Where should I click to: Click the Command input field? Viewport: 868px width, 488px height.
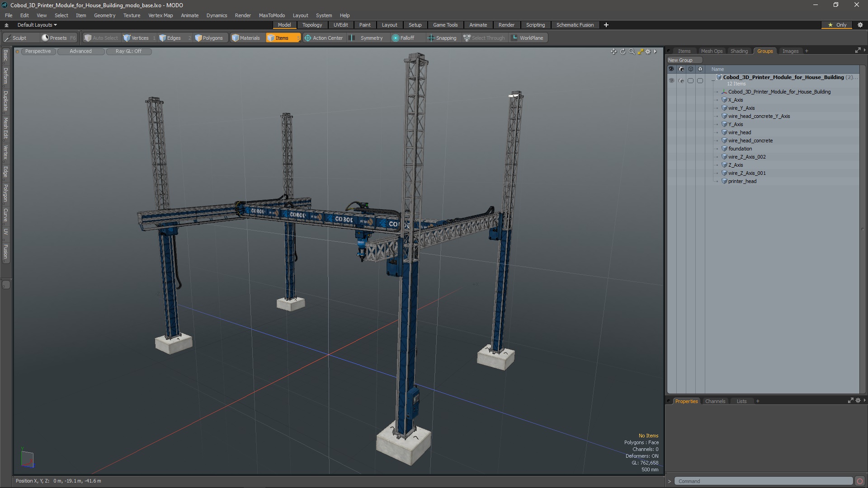(x=763, y=481)
